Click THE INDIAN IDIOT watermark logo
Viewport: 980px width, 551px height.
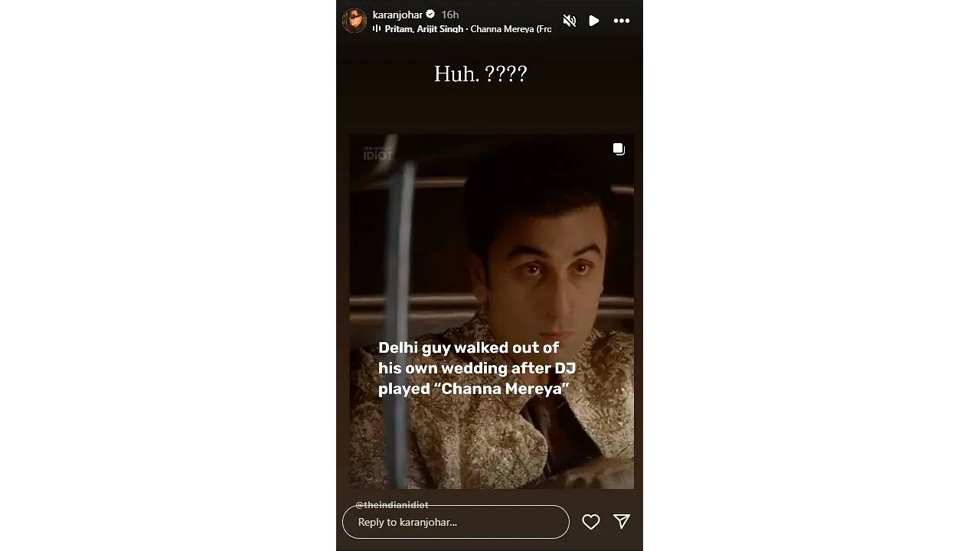click(377, 153)
